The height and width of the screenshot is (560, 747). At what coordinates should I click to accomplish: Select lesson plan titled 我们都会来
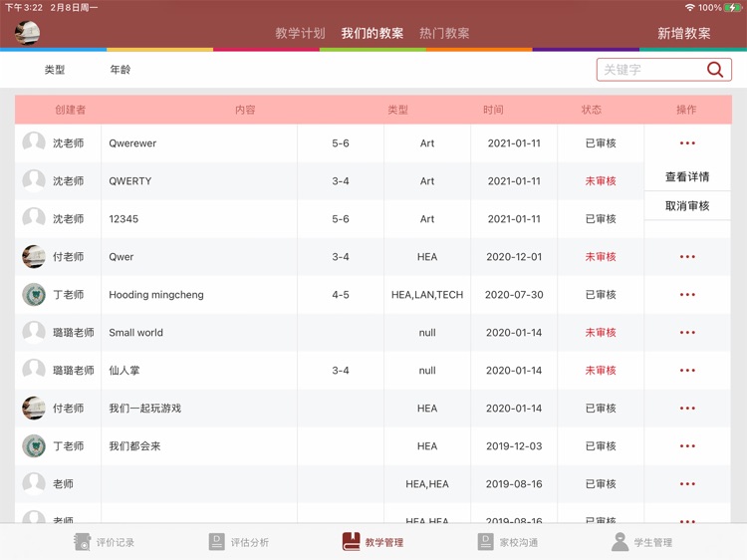click(134, 446)
